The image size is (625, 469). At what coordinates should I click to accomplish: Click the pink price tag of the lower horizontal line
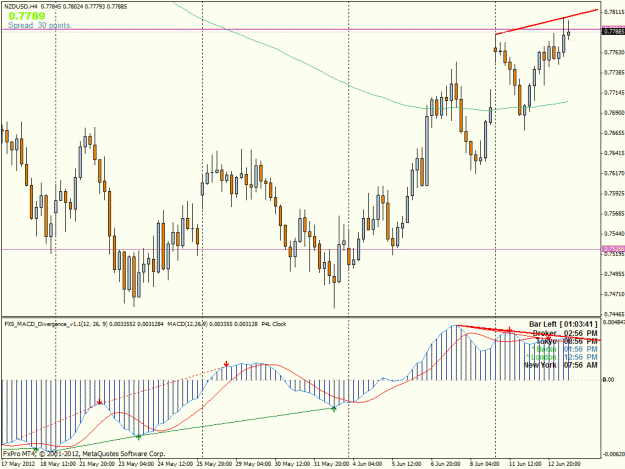pyautogui.click(x=613, y=249)
